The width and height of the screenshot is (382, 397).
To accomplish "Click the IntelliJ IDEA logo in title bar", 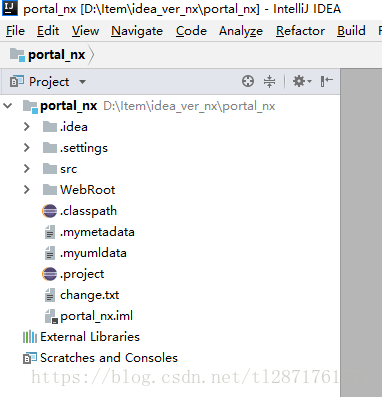I will 10,8.
